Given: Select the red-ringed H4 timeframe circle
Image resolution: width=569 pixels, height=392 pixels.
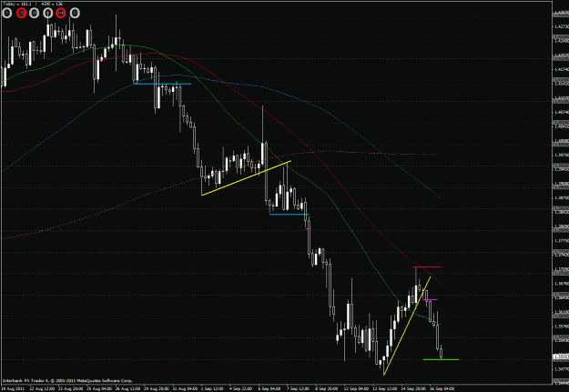Looking at the screenshot, I should (61, 13).
